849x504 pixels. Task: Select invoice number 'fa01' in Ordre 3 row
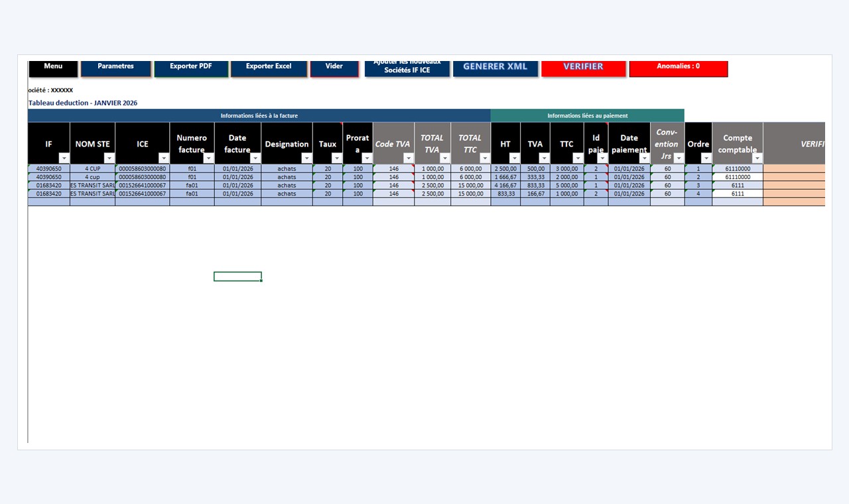192,186
